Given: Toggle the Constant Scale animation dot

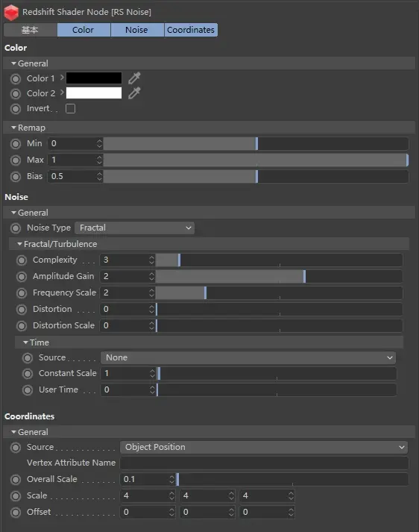Looking at the screenshot, I should (x=28, y=374).
